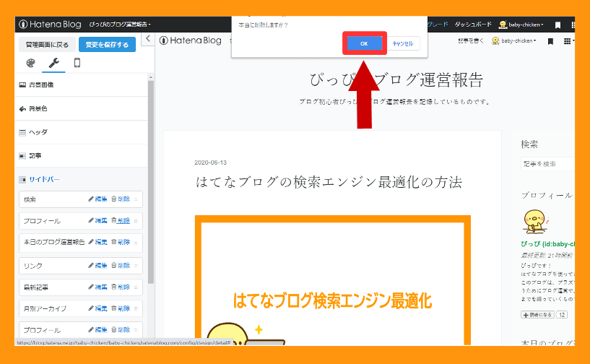Open the baby-chicken account menu in the black top bar

tap(521, 25)
